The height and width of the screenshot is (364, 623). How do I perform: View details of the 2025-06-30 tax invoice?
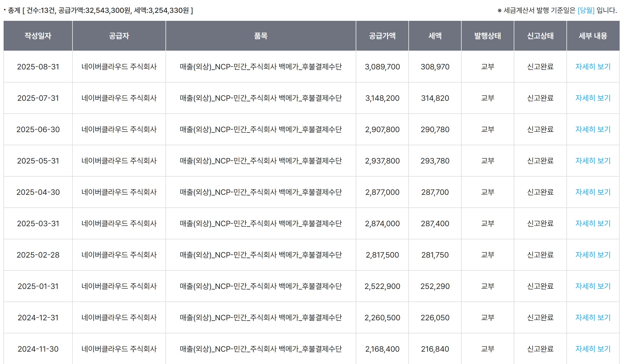[x=593, y=129]
